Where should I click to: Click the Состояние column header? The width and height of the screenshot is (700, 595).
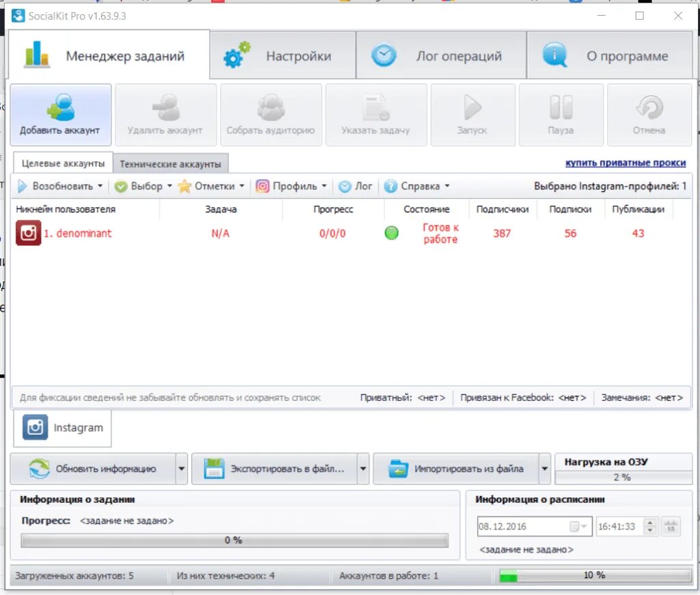coord(427,209)
